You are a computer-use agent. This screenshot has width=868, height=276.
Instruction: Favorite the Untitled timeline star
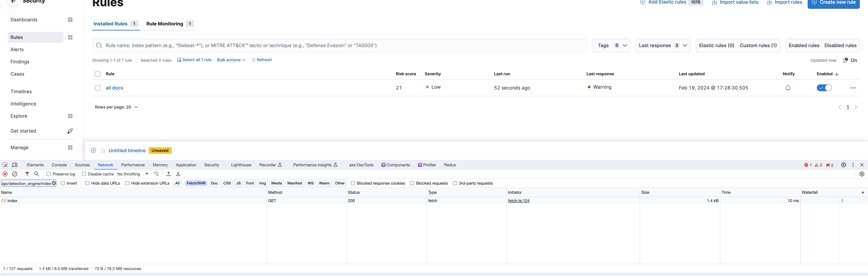pos(103,151)
